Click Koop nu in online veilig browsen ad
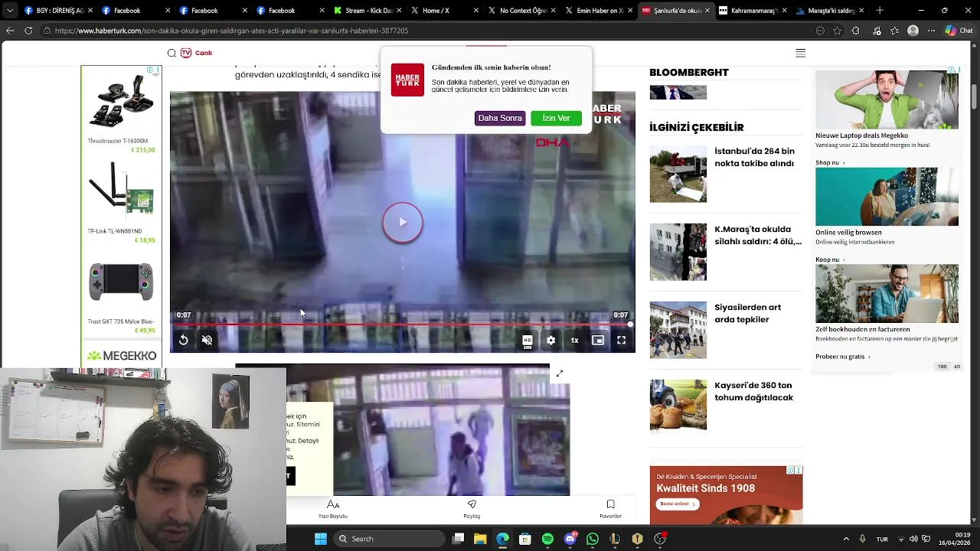 click(830, 260)
